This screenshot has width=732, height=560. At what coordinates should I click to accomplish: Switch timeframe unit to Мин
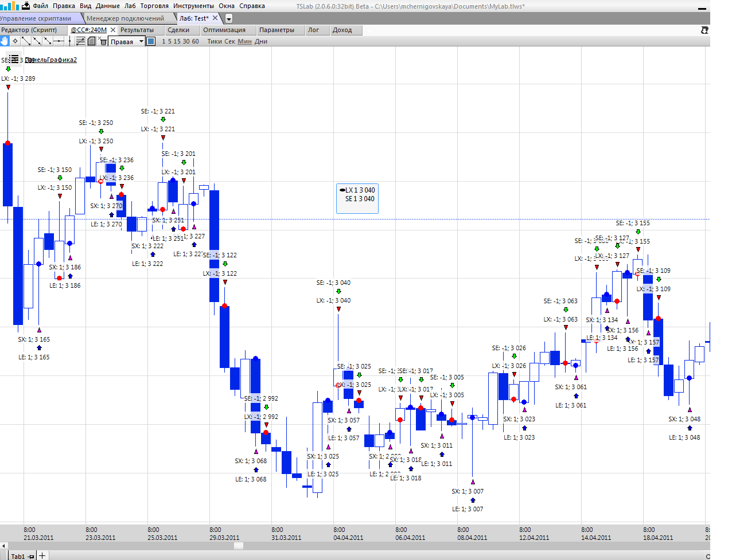click(x=244, y=41)
